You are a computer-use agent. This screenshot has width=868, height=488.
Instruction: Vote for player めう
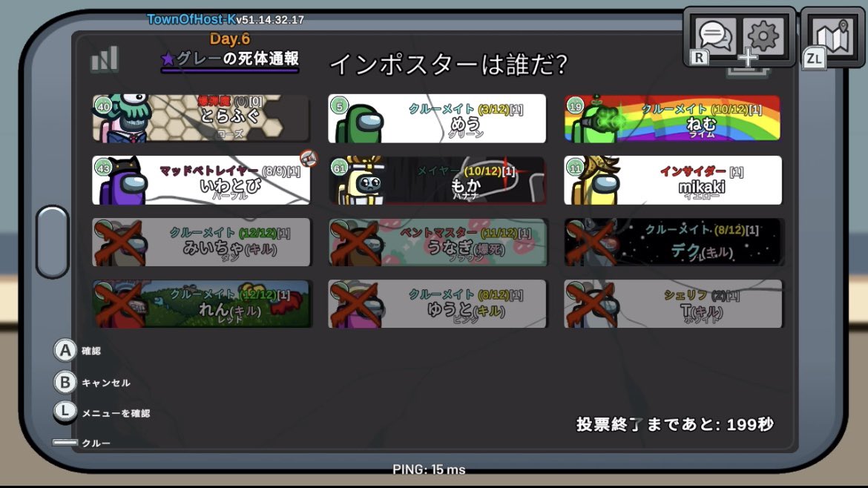tap(437, 118)
